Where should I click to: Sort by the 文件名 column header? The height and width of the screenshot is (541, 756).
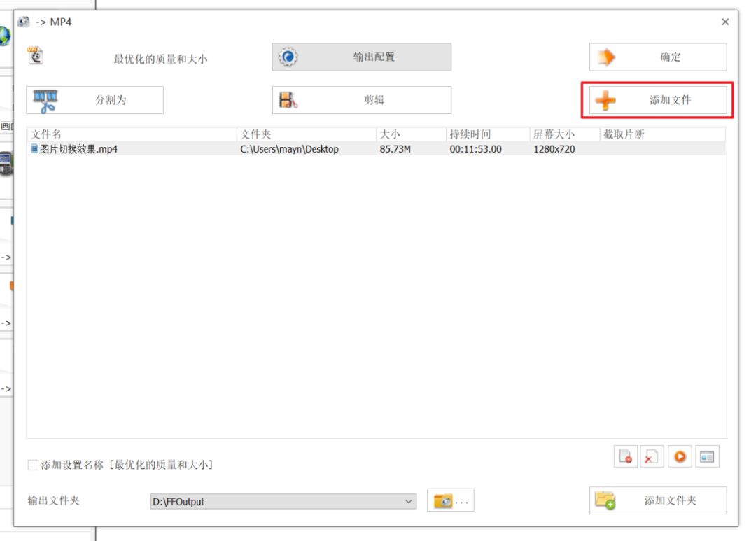click(x=132, y=134)
